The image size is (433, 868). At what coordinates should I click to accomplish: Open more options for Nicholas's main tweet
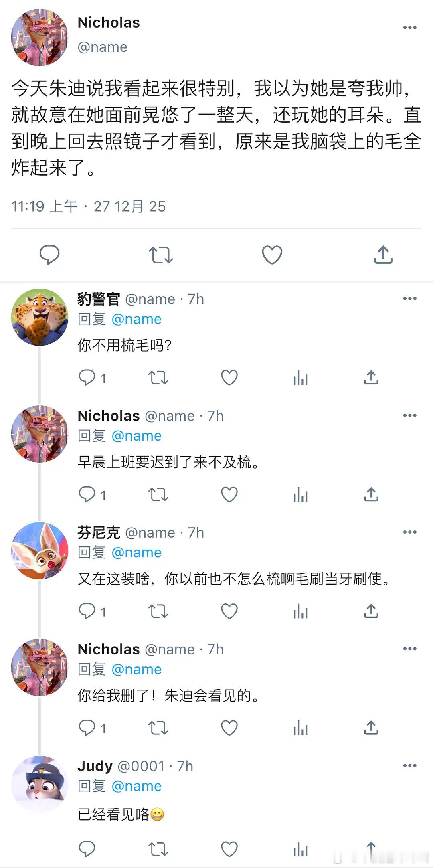(x=410, y=28)
